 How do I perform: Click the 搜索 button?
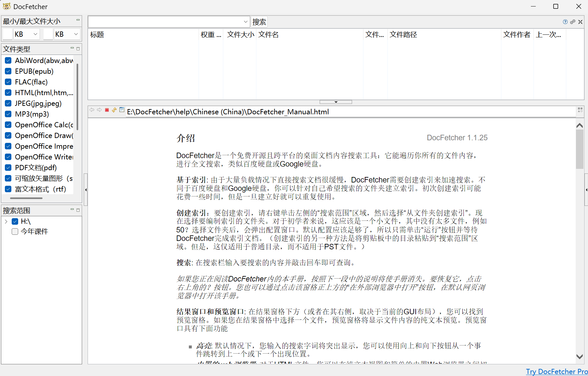pyautogui.click(x=259, y=22)
